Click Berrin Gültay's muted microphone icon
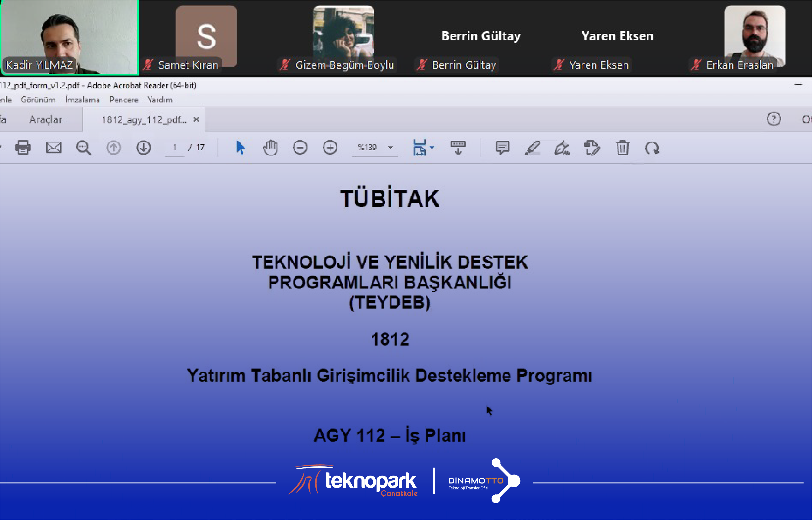The image size is (812, 520). click(x=422, y=65)
